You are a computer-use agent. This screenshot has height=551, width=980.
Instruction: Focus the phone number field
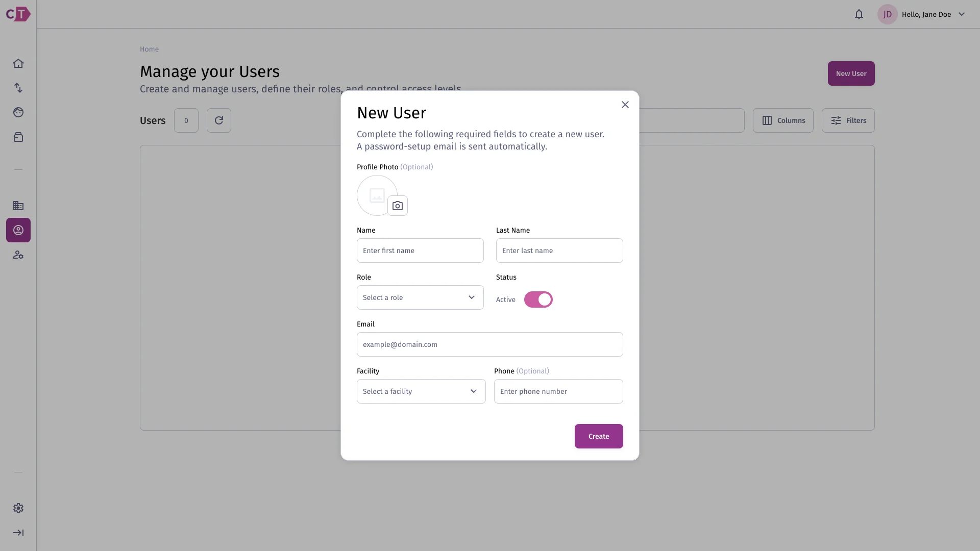(x=558, y=391)
